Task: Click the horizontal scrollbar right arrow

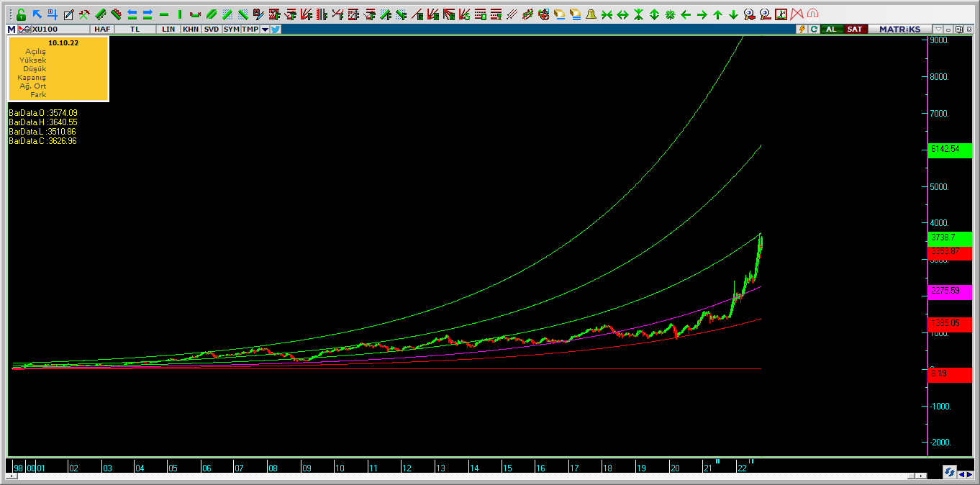Action: pyautogui.click(x=922, y=476)
